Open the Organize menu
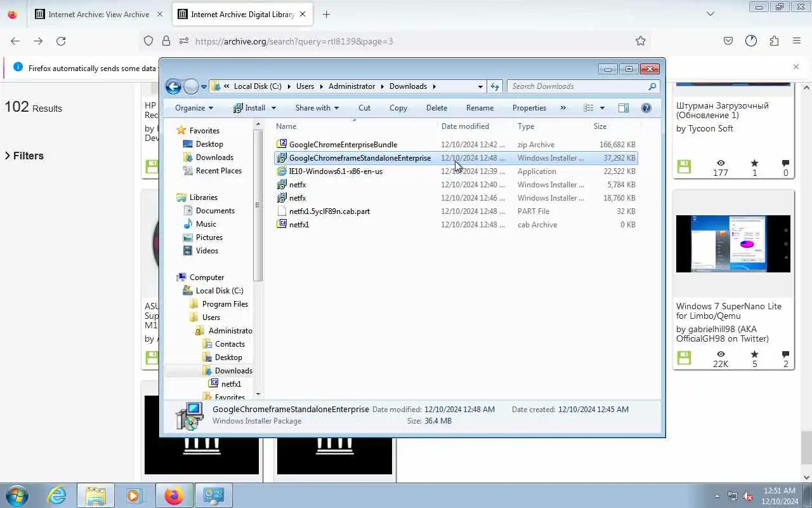 pyautogui.click(x=194, y=108)
